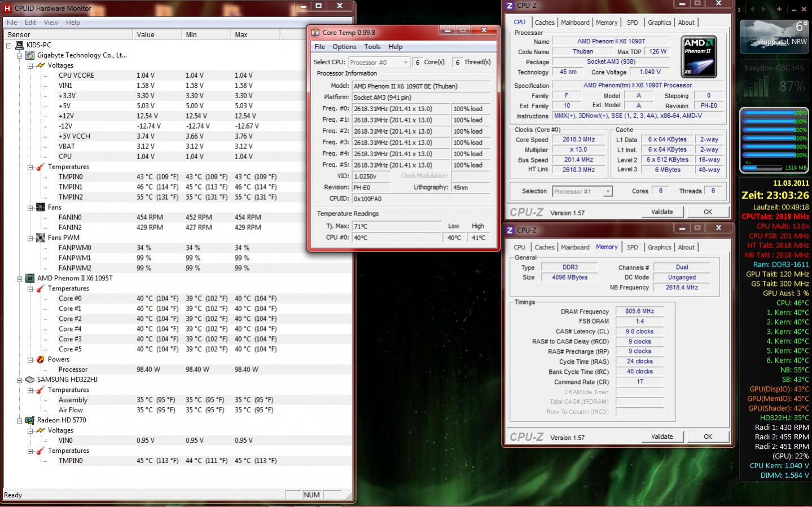Click the Radeon Voltages lightning icon
812x507 pixels.
(41, 431)
